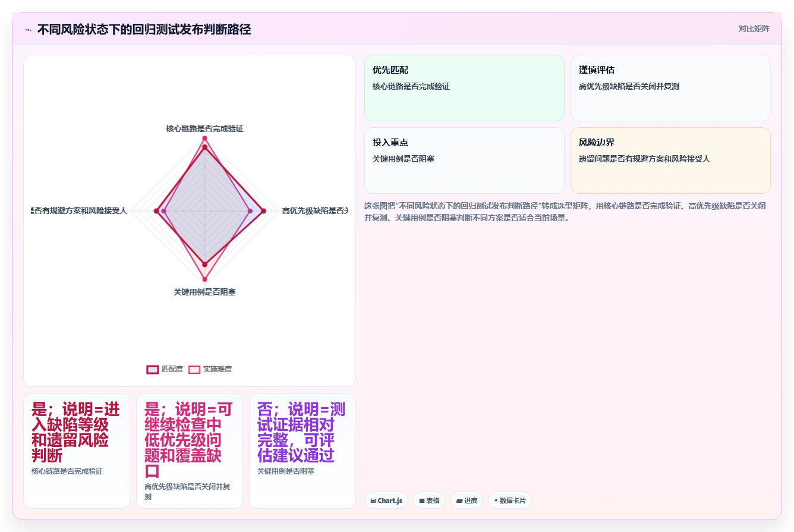794x532 pixels.
Task: Click the 进度 tag icon
Action: pos(459,500)
